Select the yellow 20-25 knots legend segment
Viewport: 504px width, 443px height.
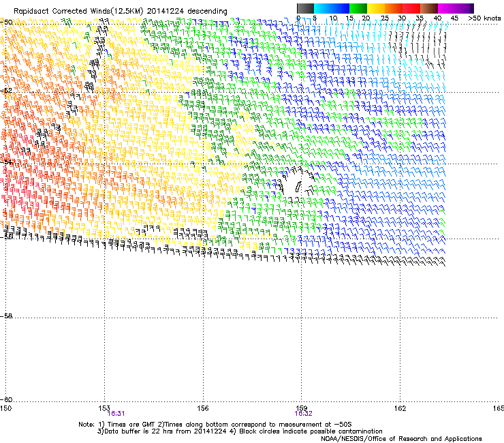[376, 8]
